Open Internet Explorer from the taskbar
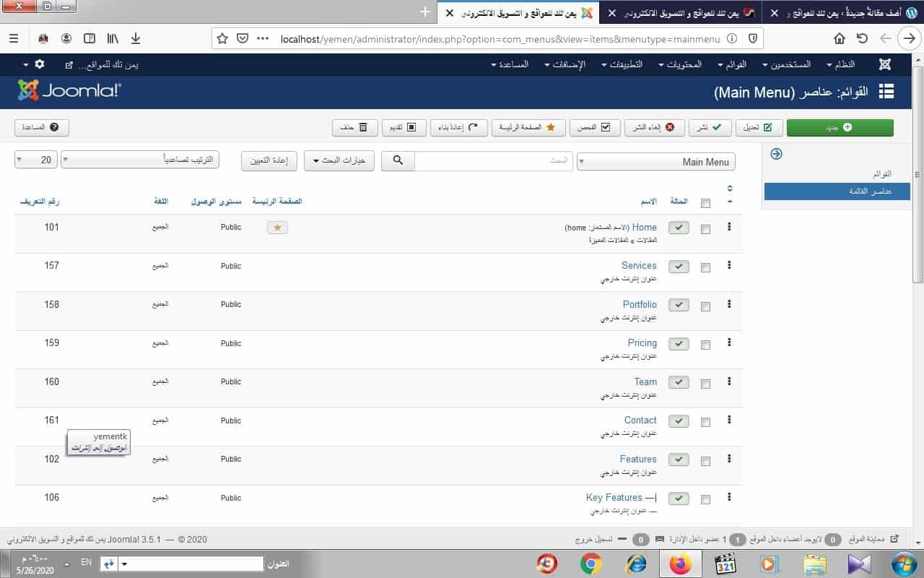924x578 pixels. [635, 564]
